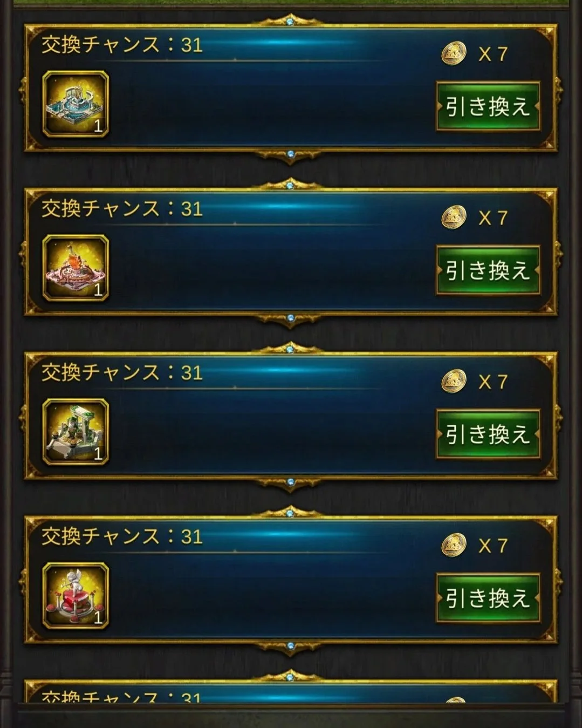Tap the pink cello fountain item icon
582x728 pixels.
pyautogui.click(x=76, y=268)
